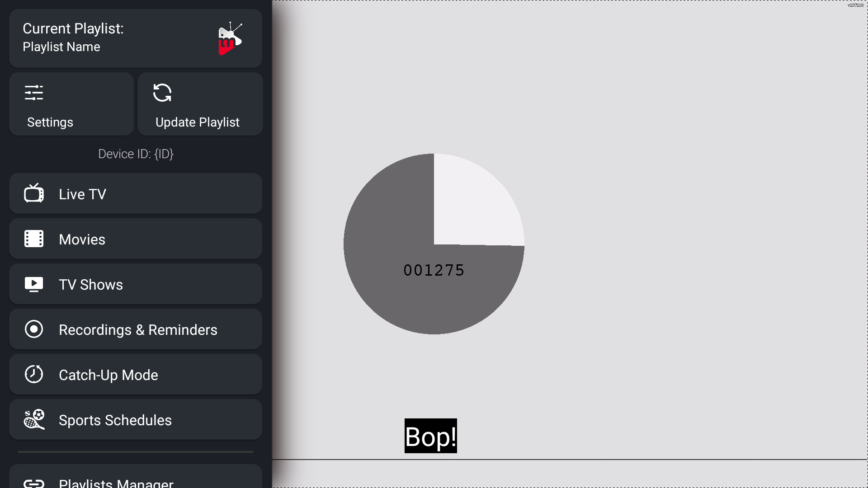
Task: Click the TV Shows play icon
Action: point(33,284)
